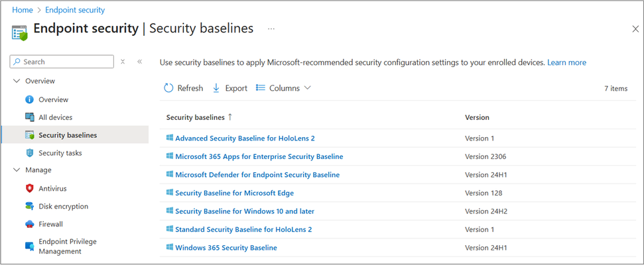Click the Columns button label
644x265 pixels.
(285, 88)
